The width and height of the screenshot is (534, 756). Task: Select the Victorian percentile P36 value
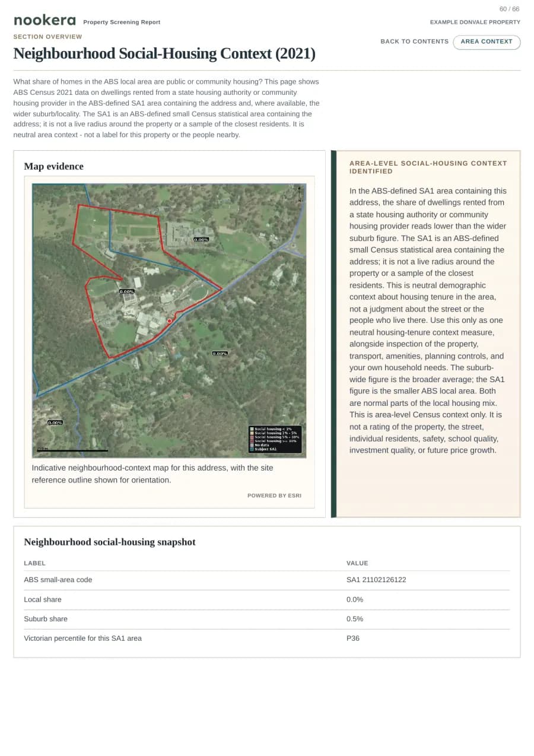[353, 639]
